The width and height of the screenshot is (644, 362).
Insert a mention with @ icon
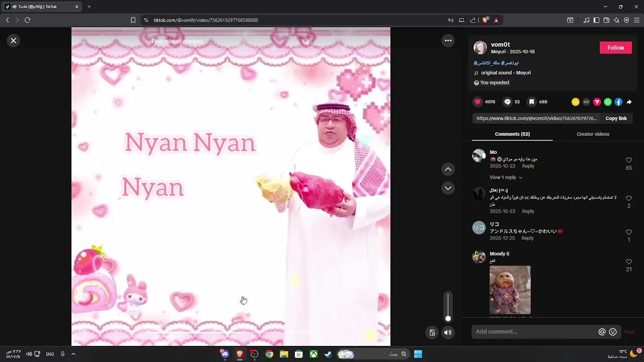coord(602,332)
